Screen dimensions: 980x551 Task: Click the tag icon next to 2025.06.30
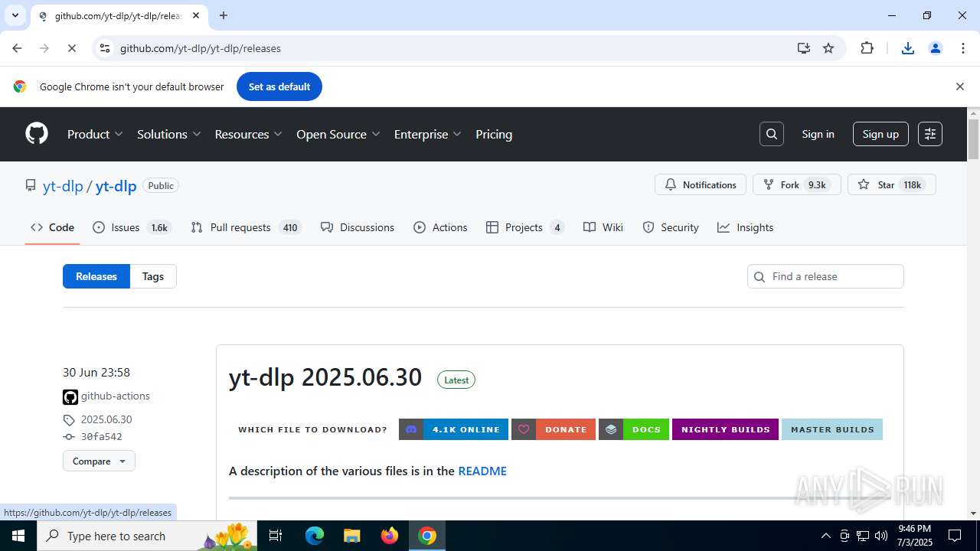pos(69,420)
